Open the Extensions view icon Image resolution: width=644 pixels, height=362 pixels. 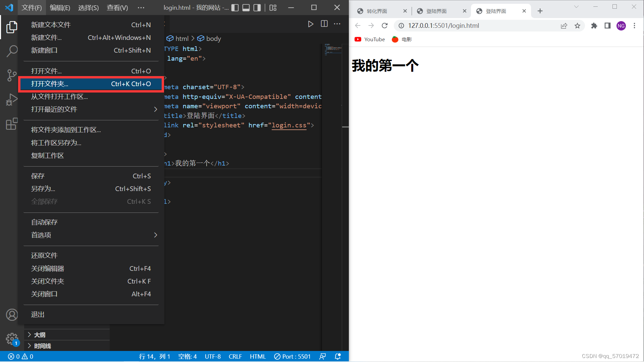point(12,124)
